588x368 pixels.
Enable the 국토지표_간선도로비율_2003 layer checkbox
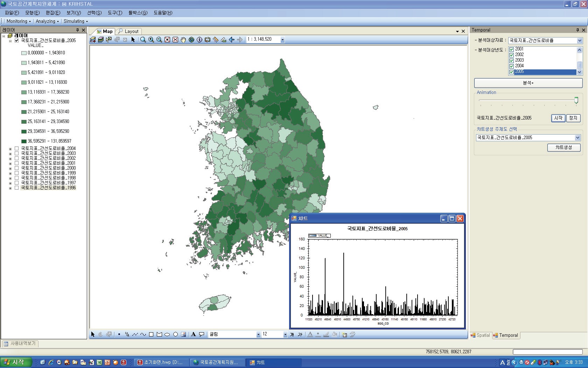coord(16,154)
